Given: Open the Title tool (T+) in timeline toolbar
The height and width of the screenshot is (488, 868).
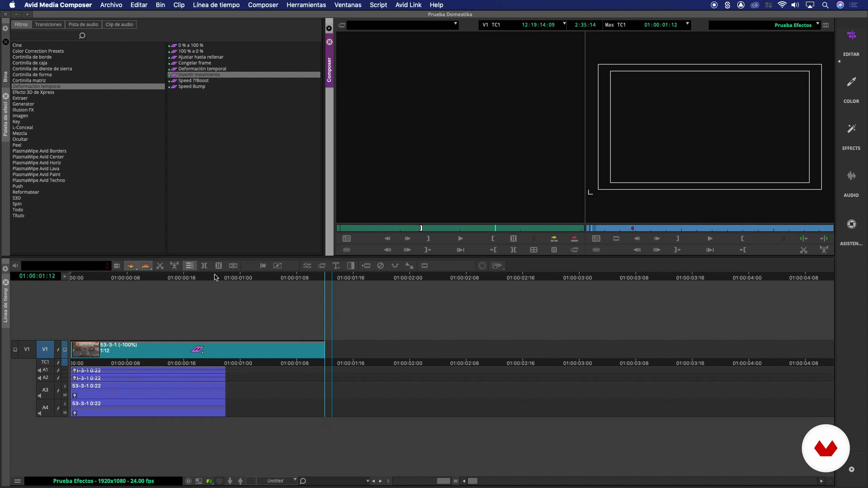Looking at the screenshot, I should (x=336, y=266).
